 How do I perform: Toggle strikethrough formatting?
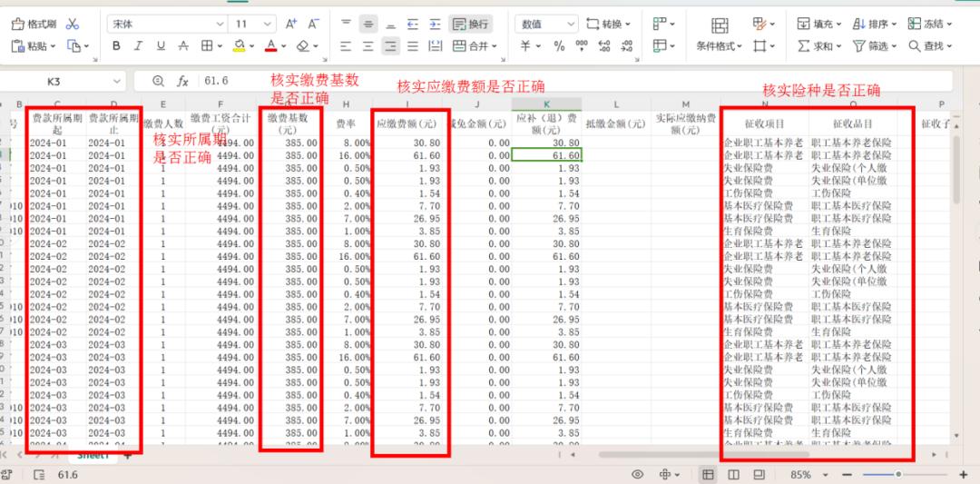183,45
